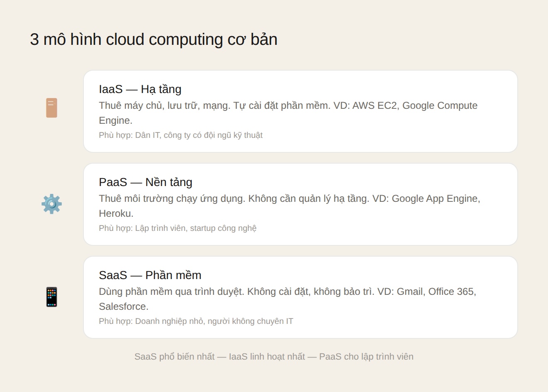The width and height of the screenshot is (548, 392).
Task: Click the gear icon beside the PaaS card
Action: coord(51,204)
